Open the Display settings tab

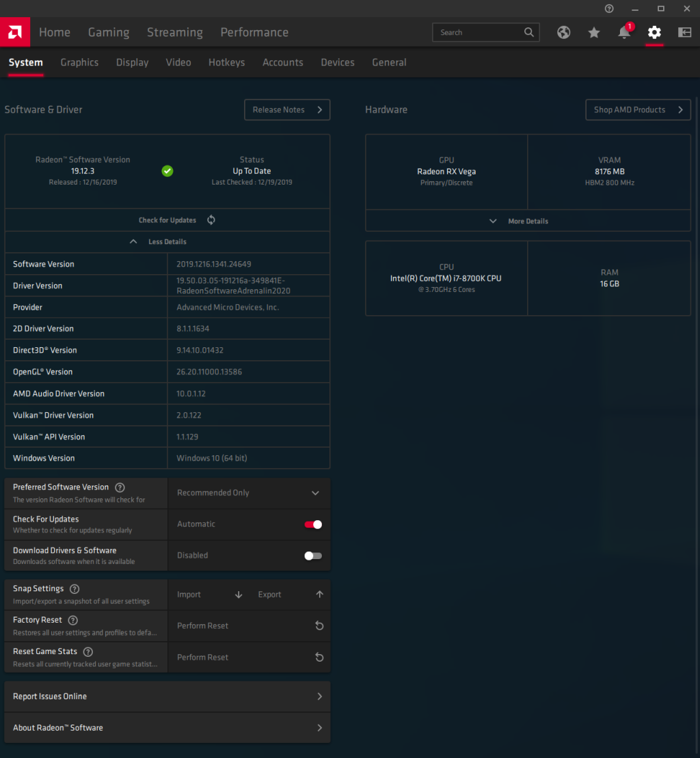click(x=132, y=62)
